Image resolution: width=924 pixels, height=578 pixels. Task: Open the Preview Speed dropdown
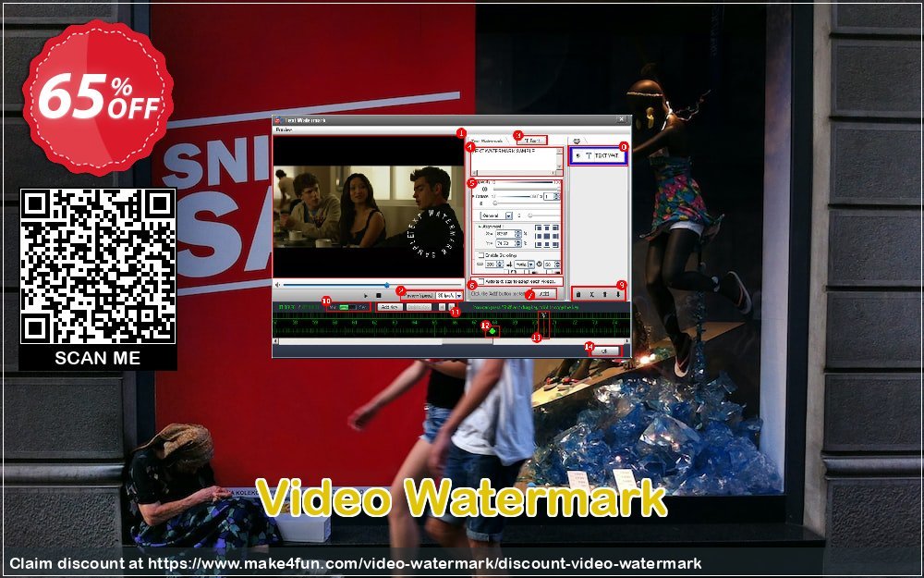[x=450, y=296]
